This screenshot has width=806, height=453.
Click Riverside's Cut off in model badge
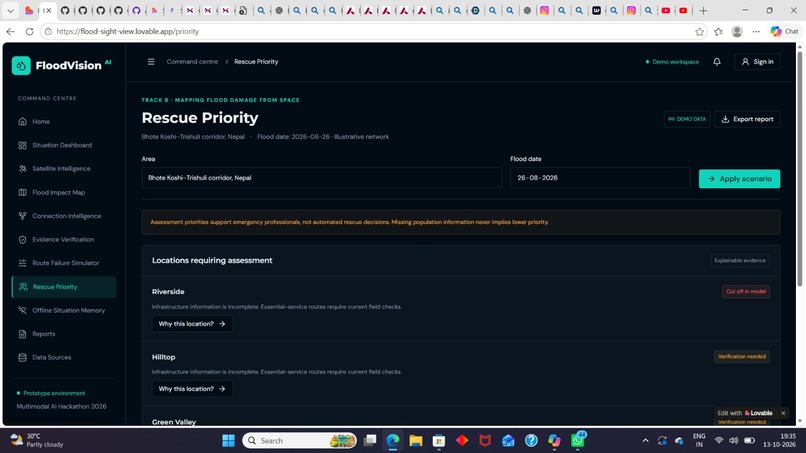(745, 292)
